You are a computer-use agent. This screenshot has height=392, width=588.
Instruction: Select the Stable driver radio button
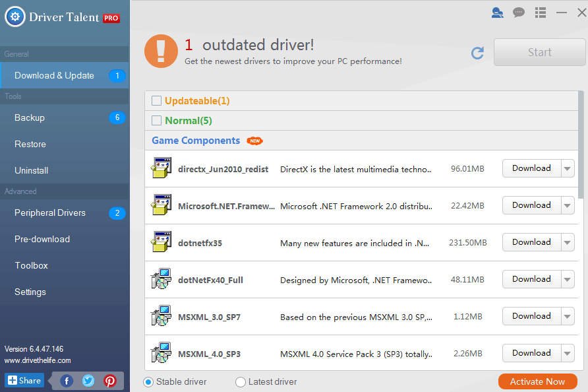pos(148,382)
